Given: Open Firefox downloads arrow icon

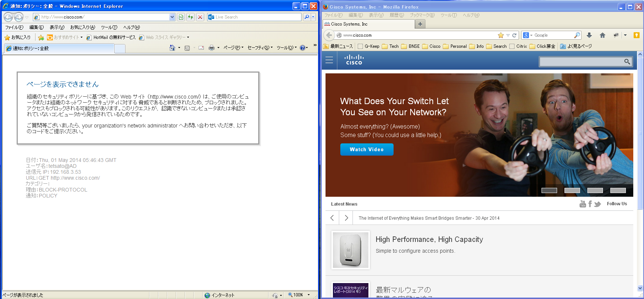Looking at the screenshot, I should point(589,35).
